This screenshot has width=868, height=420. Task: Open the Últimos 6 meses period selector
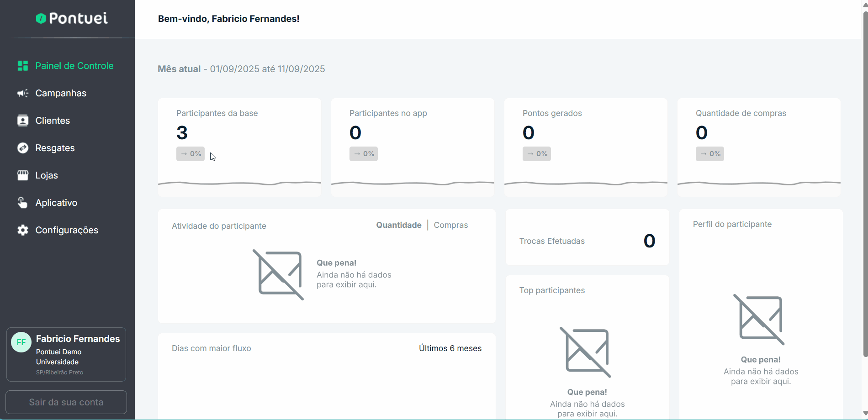(450, 348)
